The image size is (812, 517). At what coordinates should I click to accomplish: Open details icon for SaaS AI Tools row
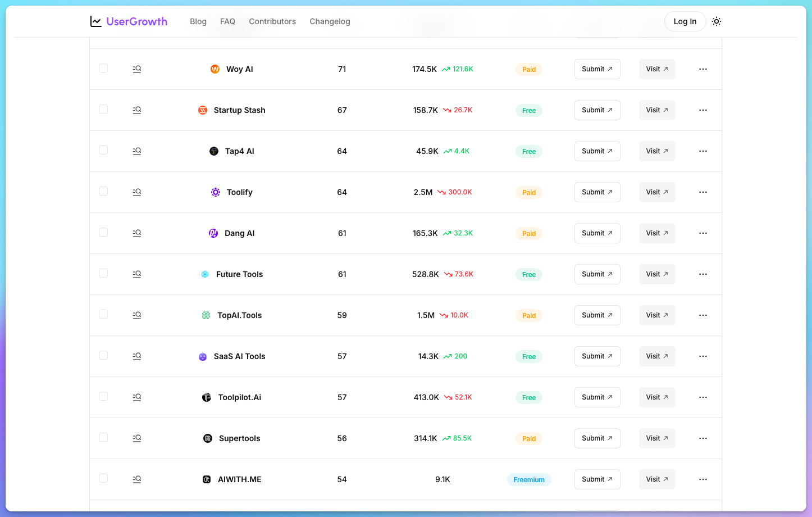point(137,356)
